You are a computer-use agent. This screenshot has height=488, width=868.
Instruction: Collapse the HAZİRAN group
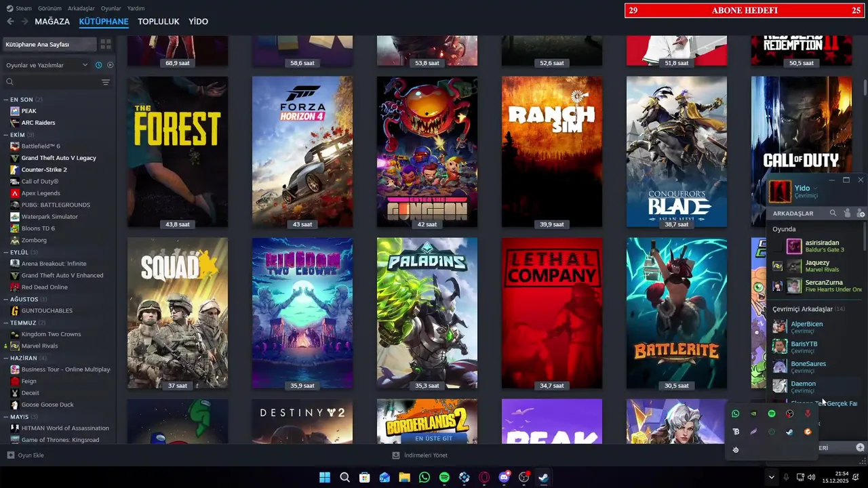(x=6, y=358)
